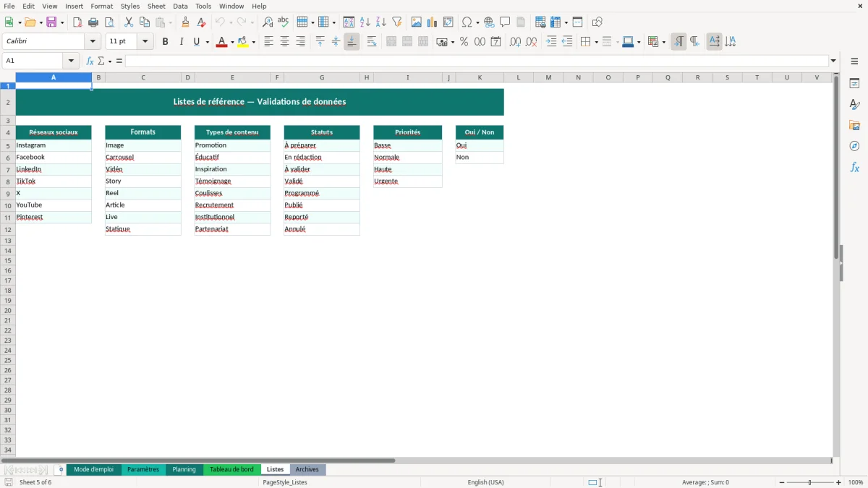
Task: Open Conditional Formatting dropdown arrow
Action: (663, 42)
